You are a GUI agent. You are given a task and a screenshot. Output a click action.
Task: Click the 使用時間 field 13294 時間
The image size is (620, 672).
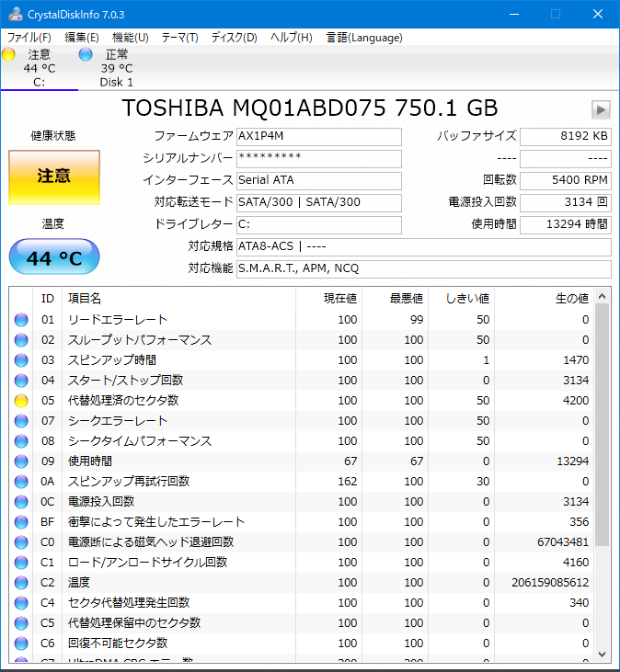coord(566,224)
